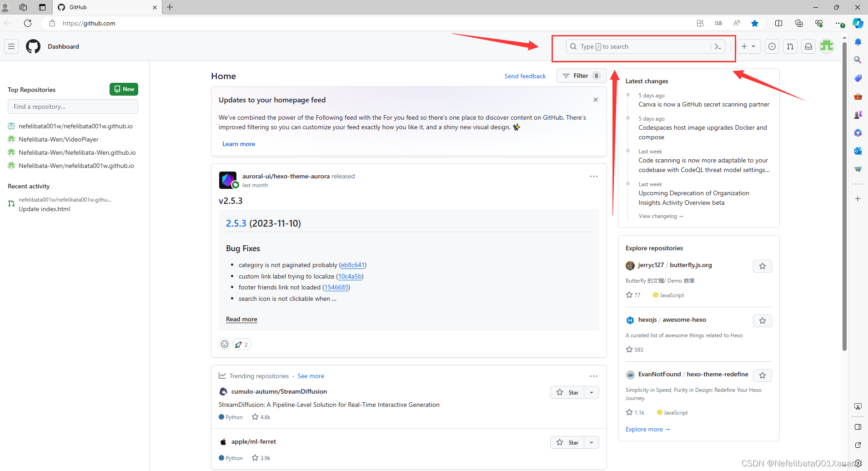
Task: Open commit eb8c641 link
Action: click(x=353, y=265)
